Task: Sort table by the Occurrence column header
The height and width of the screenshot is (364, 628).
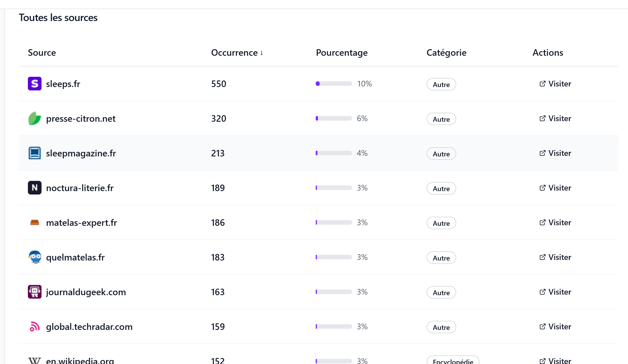Action: pyautogui.click(x=237, y=53)
